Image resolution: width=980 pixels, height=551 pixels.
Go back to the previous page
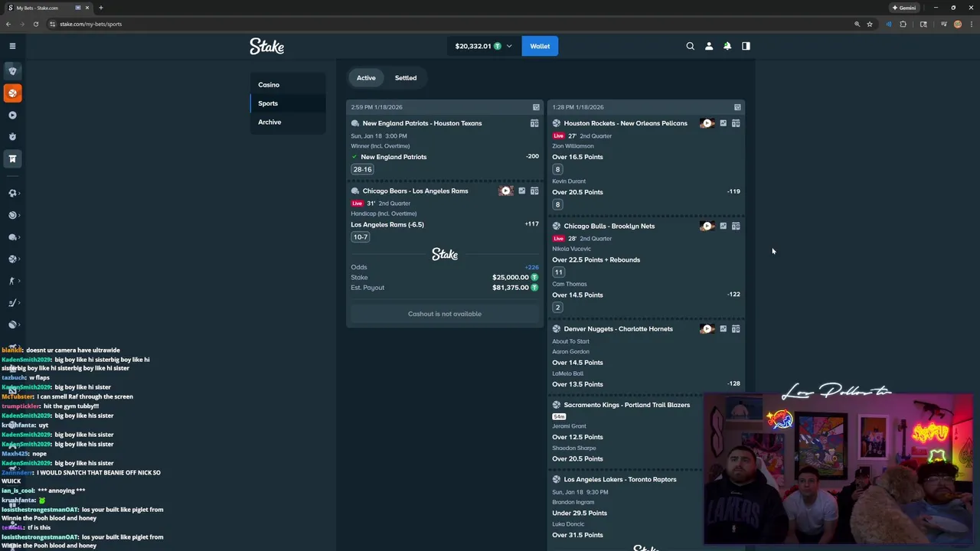[x=8, y=24]
